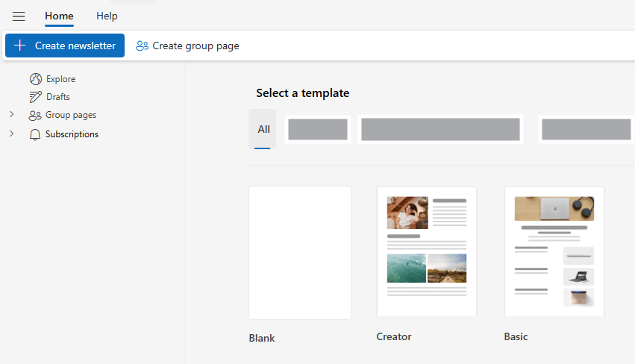Choose the Basic template thumbnail
The image size is (635, 364).
click(x=554, y=252)
